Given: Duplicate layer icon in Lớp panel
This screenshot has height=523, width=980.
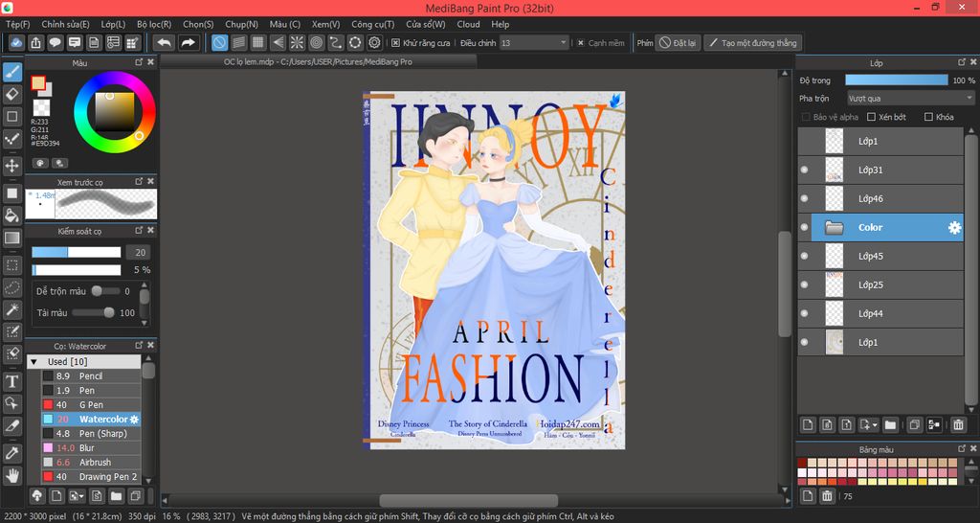Looking at the screenshot, I should (x=914, y=424).
